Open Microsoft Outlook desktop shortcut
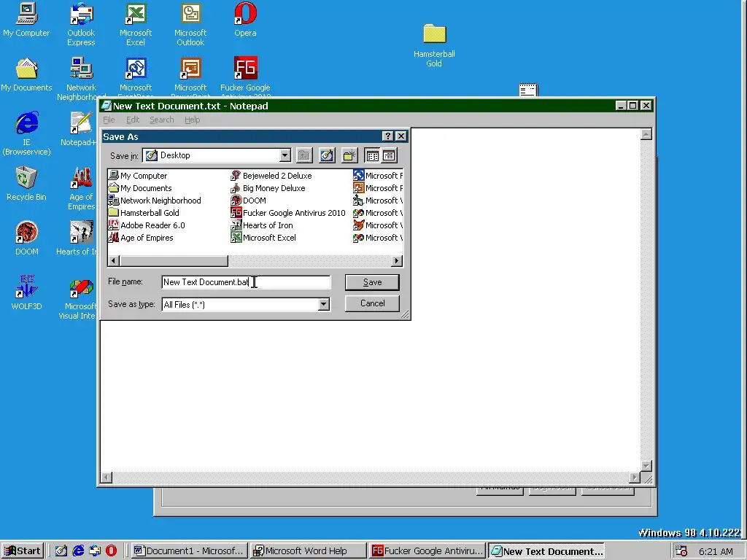Viewport: 747px width, 560px height. click(x=190, y=24)
